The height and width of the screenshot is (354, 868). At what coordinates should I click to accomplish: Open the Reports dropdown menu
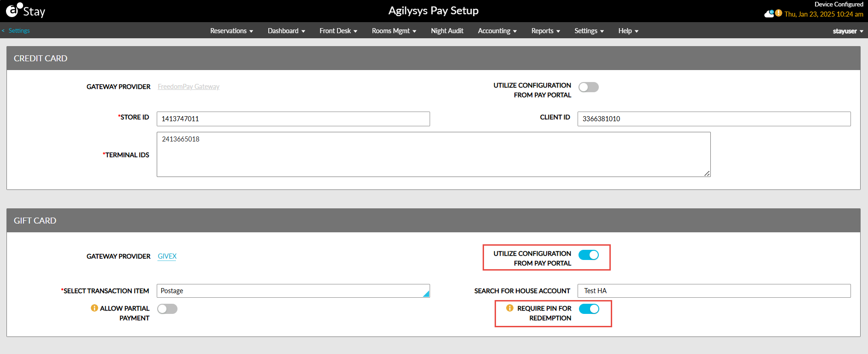click(546, 31)
